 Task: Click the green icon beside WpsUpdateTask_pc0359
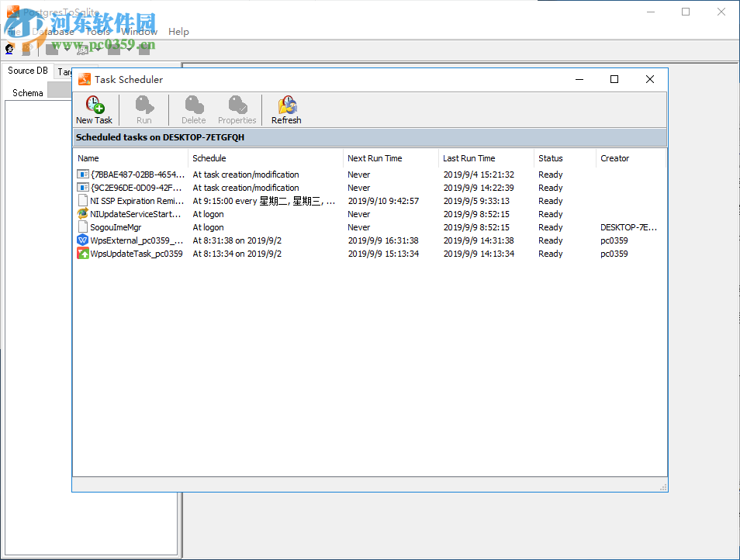coord(82,254)
